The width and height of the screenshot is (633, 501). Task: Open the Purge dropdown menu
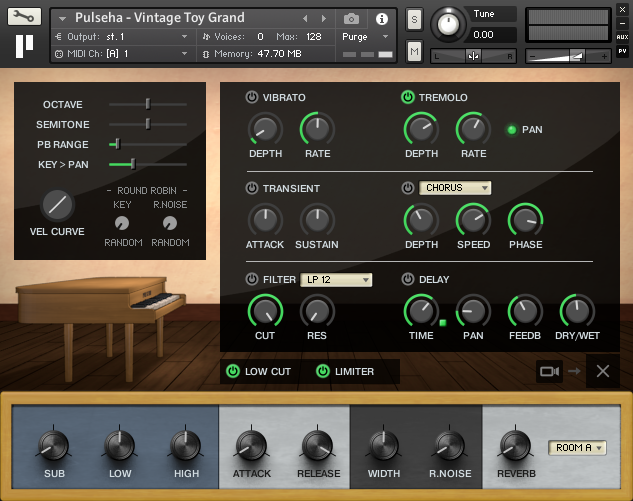click(x=366, y=37)
